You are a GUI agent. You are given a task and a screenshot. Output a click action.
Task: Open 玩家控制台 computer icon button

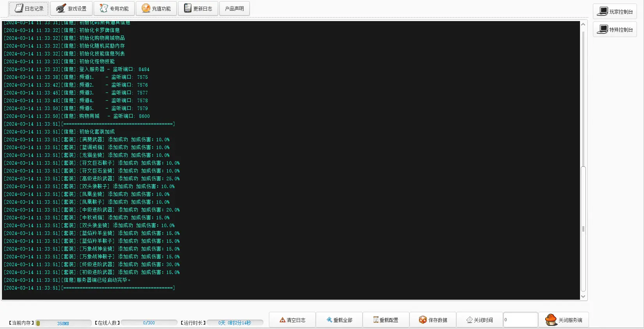tap(615, 11)
